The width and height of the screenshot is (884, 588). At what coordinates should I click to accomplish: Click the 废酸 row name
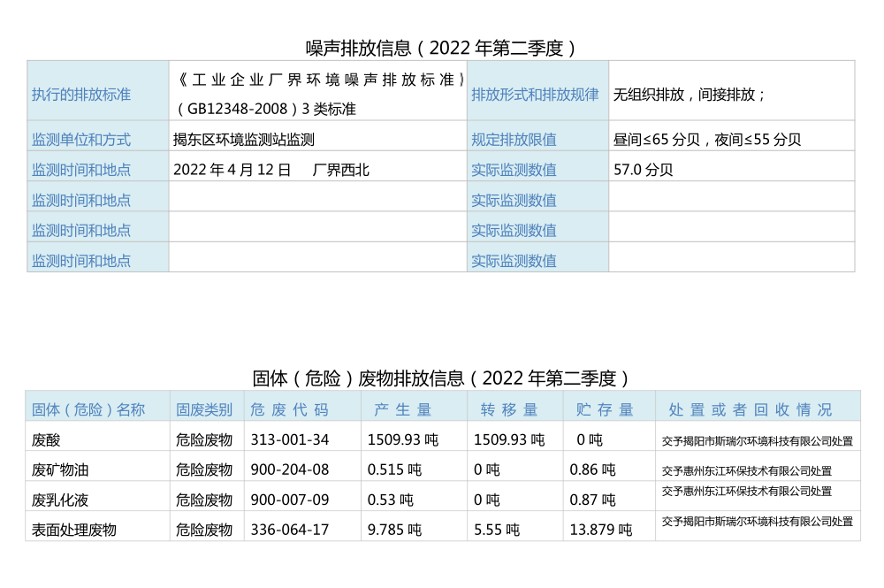coord(46,439)
